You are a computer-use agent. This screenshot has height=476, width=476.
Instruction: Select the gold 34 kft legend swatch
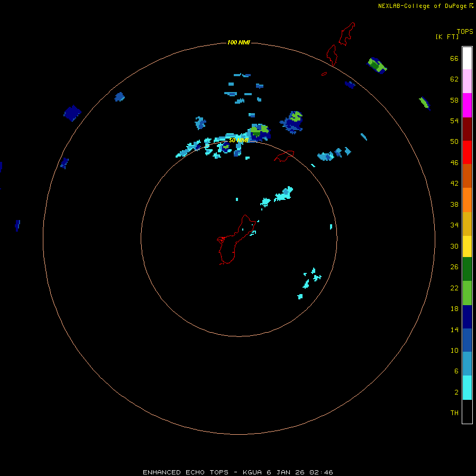467,224
